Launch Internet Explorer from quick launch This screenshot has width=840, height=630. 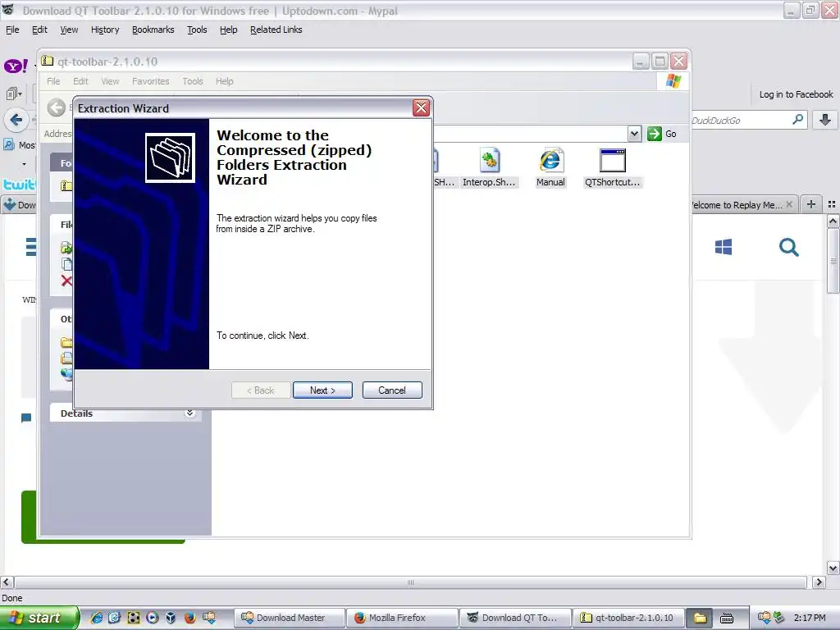[x=97, y=618]
